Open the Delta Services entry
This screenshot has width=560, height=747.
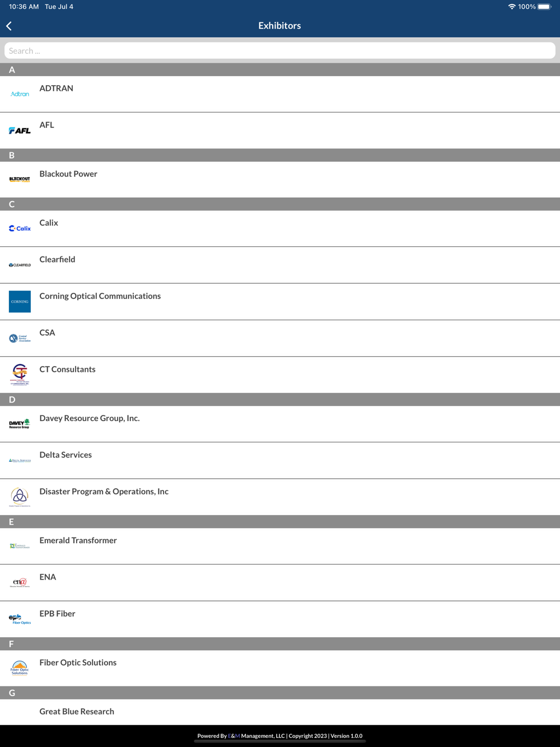280,460
